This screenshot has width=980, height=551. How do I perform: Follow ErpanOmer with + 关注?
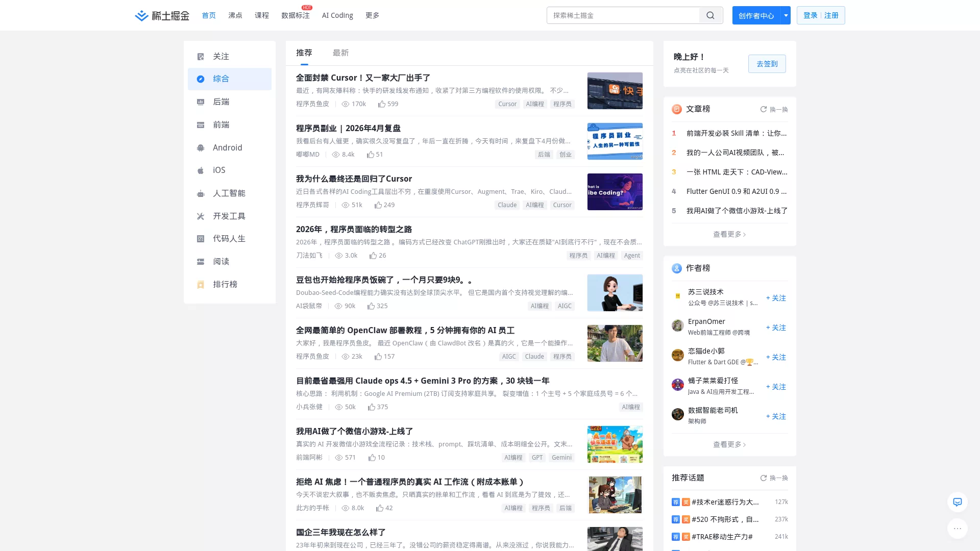(x=776, y=328)
